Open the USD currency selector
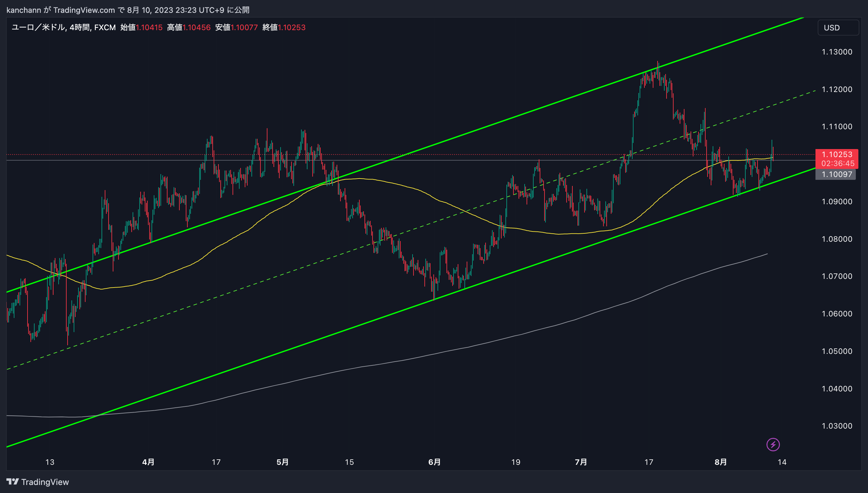 (x=838, y=28)
